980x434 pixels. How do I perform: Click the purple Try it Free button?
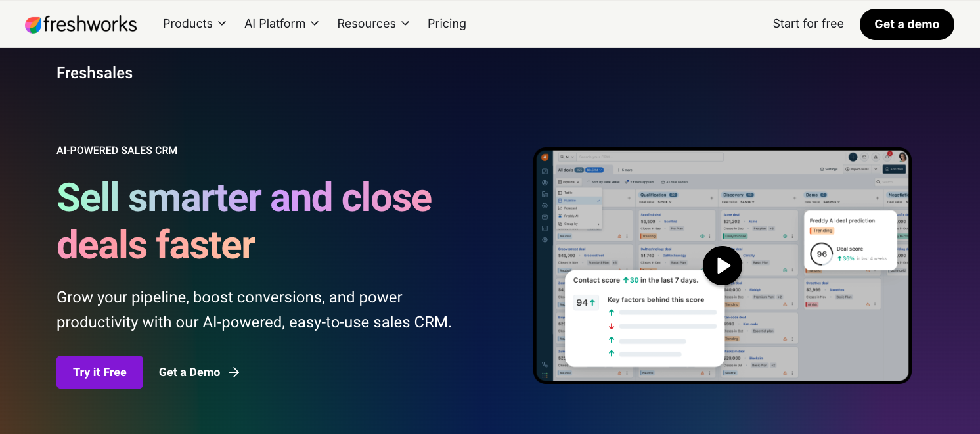pyautogui.click(x=100, y=372)
